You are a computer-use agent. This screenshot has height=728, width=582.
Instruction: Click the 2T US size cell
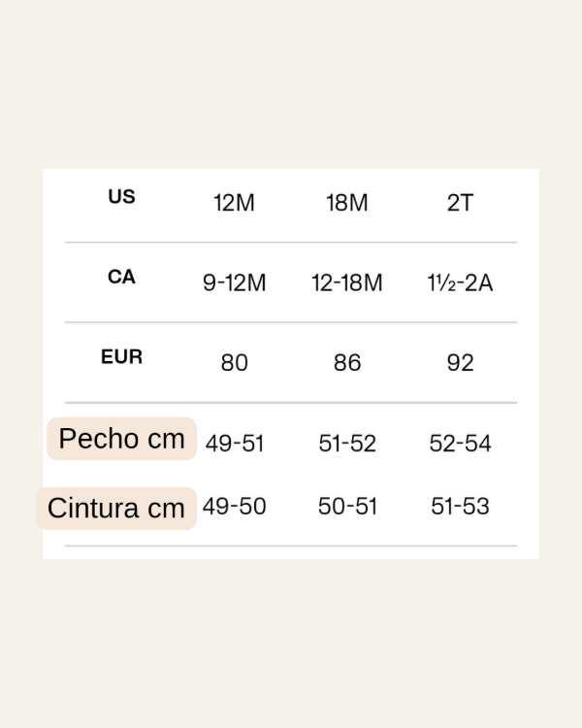click(460, 204)
